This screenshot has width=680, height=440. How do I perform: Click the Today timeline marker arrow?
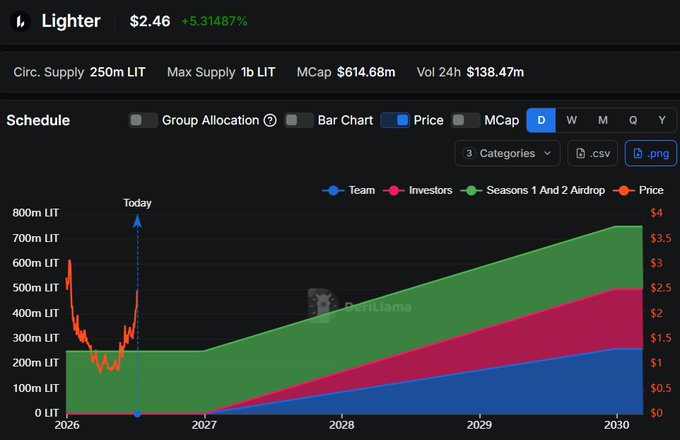coord(137,221)
